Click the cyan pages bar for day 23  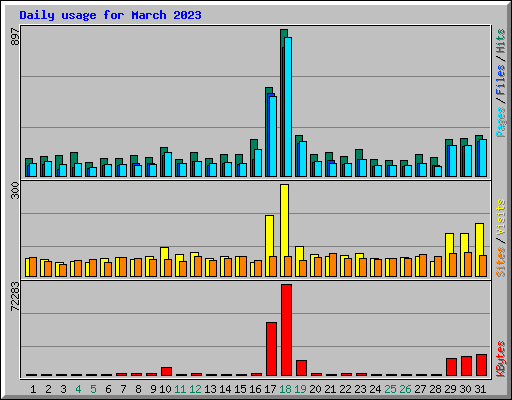tap(363, 168)
